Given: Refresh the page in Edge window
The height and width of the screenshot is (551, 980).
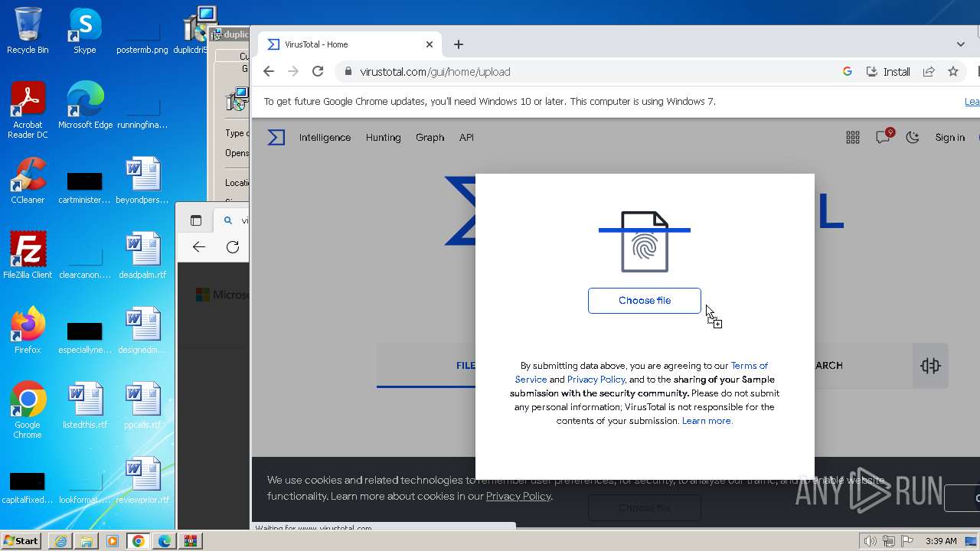Looking at the screenshot, I should [233, 246].
